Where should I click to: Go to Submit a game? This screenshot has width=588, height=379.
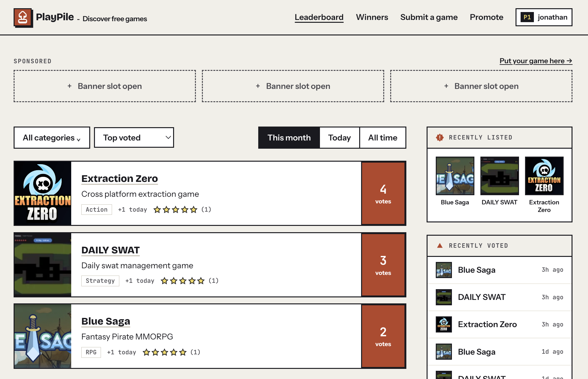[x=429, y=17]
